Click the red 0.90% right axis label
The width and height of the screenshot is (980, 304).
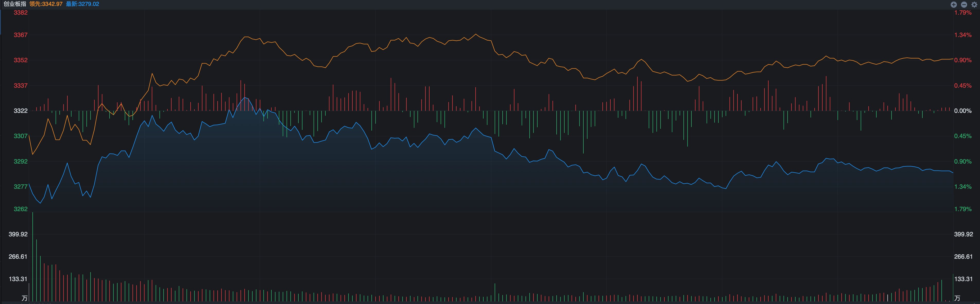click(963, 60)
